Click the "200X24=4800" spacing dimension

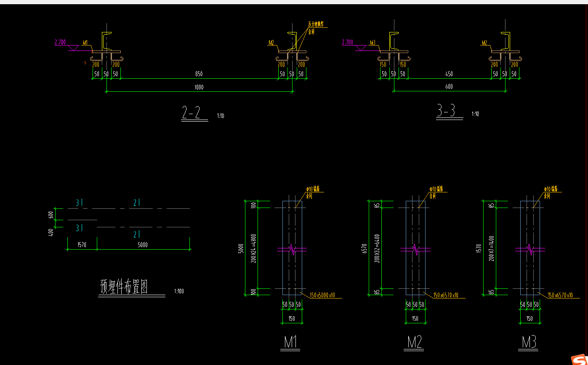253,248
